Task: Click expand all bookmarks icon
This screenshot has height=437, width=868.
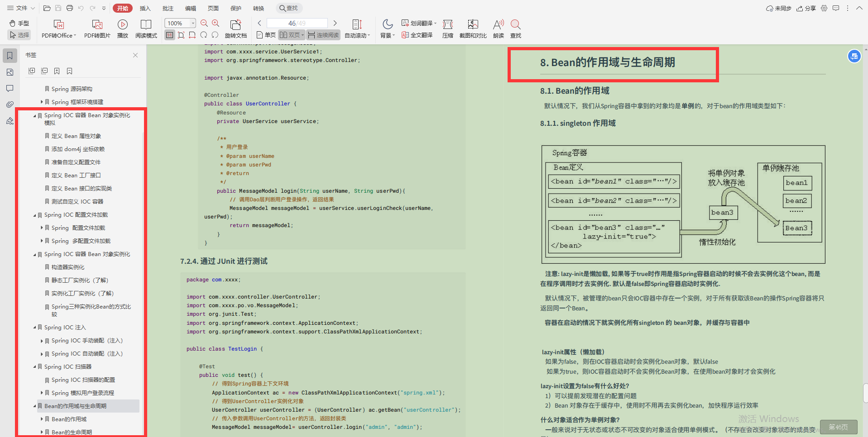Action: coord(32,71)
